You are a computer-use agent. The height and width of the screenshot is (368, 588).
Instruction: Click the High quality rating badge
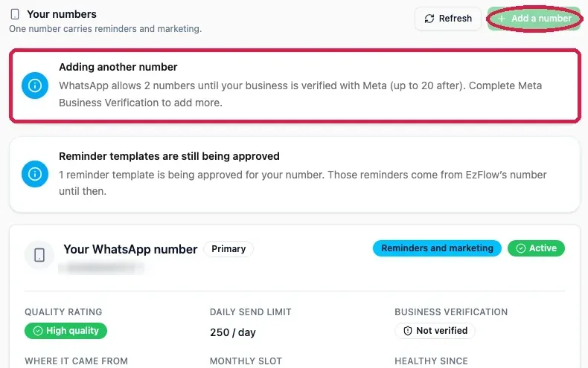(x=66, y=331)
